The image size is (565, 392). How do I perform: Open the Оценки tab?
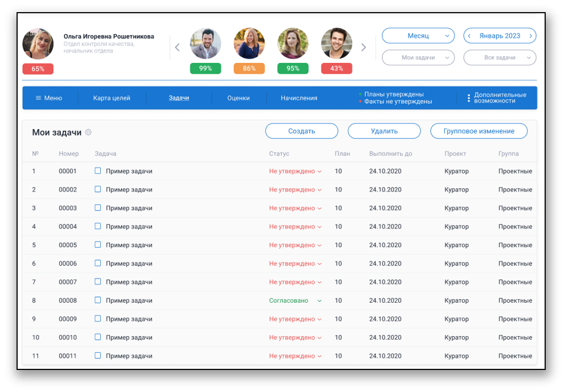click(239, 98)
